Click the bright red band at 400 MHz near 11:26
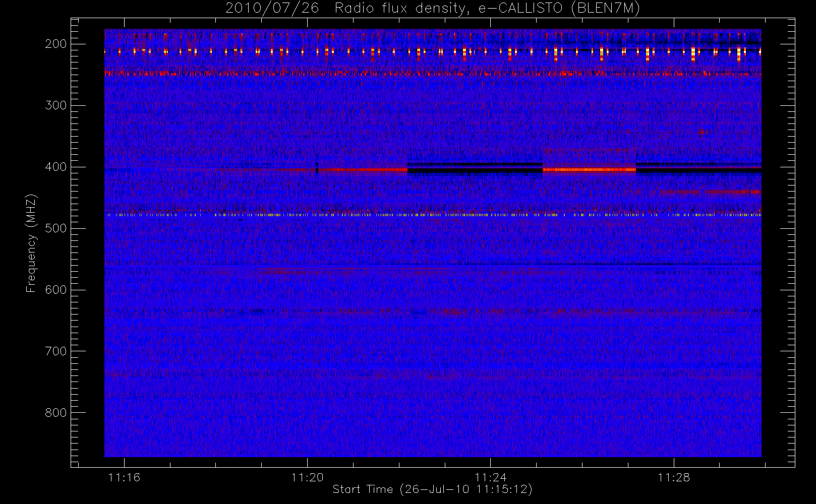The image size is (816, 504). (589, 170)
